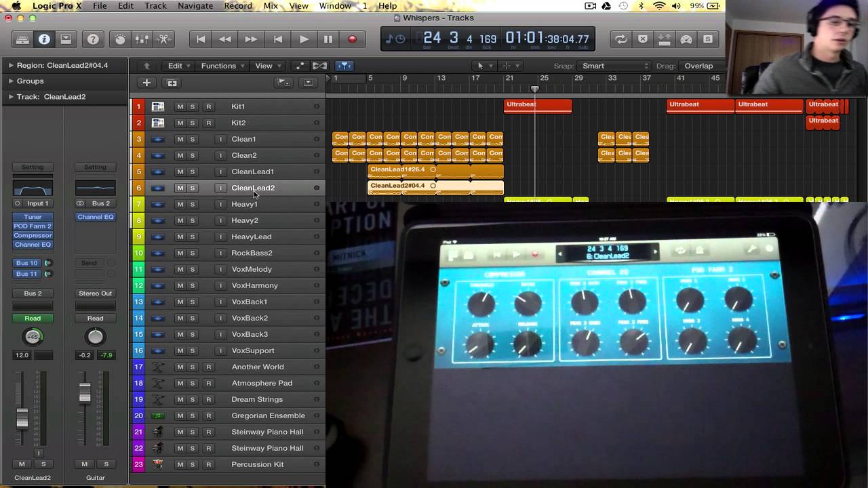Click the Gregorian Ensemble track icon
Viewport: 868px width, 488px height.
(x=157, y=415)
